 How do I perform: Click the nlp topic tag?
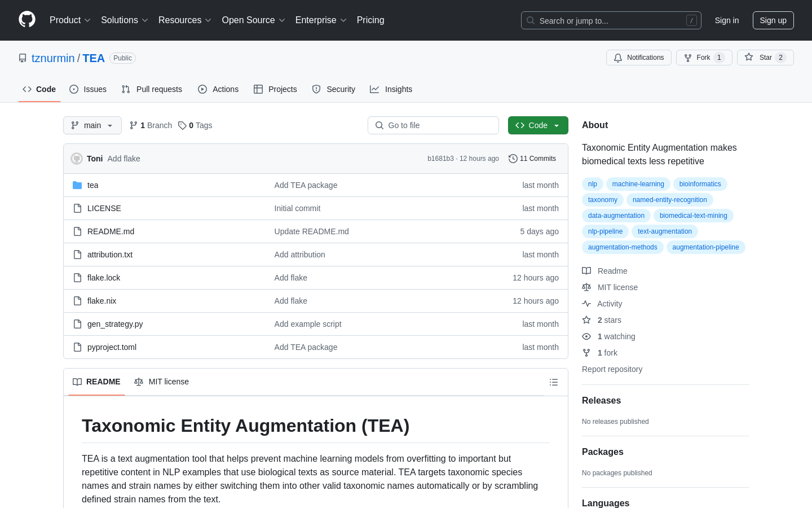point(593,184)
